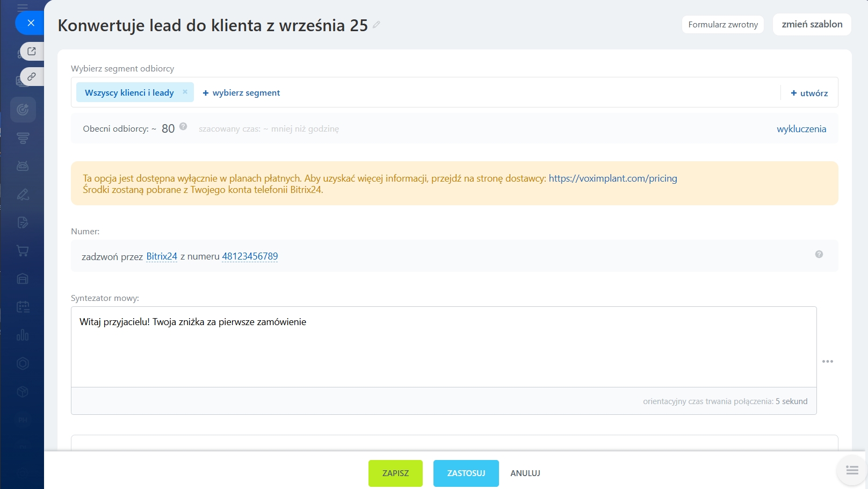
Task: Remove the 'Wszyscy klienci i leady' segment
Action: coord(185,92)
